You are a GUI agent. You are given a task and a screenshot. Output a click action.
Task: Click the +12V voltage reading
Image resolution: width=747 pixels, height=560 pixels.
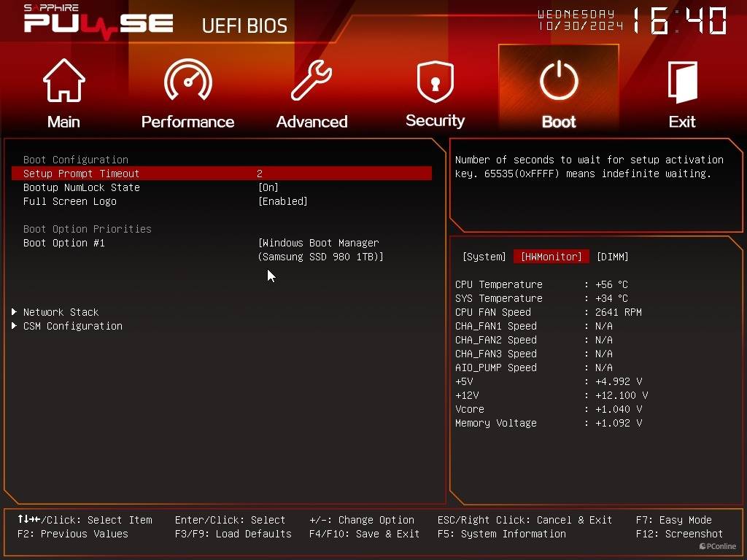point(551,395)
